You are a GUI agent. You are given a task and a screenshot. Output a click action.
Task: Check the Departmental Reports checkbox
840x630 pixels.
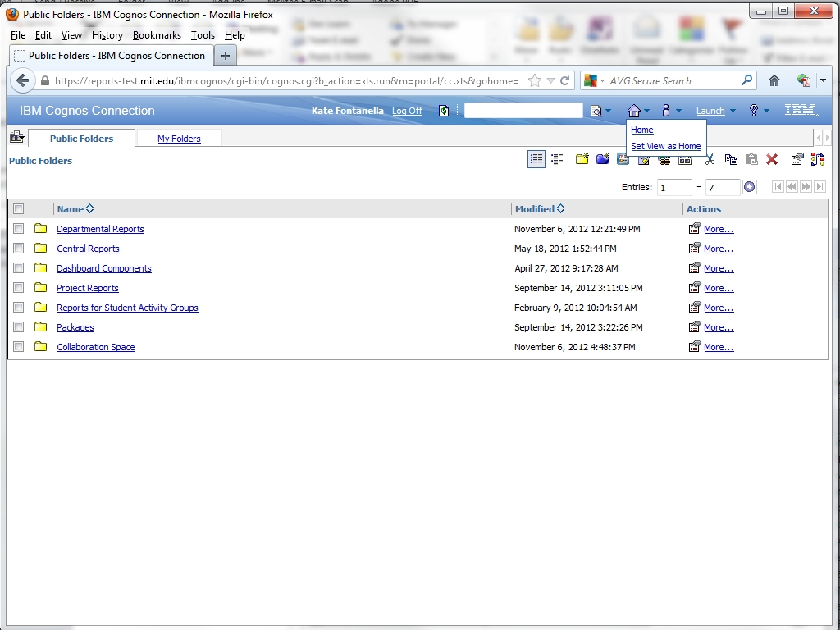(x=19, y=229)
